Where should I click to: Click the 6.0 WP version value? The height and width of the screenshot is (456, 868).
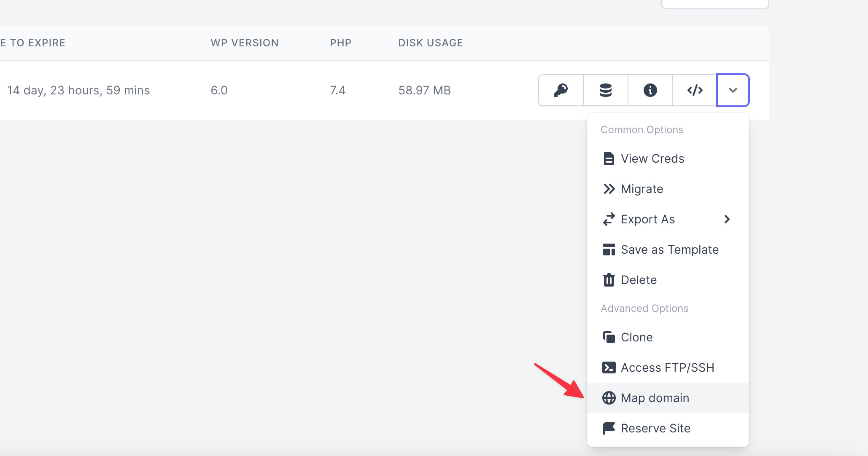[x=219, y=90]
